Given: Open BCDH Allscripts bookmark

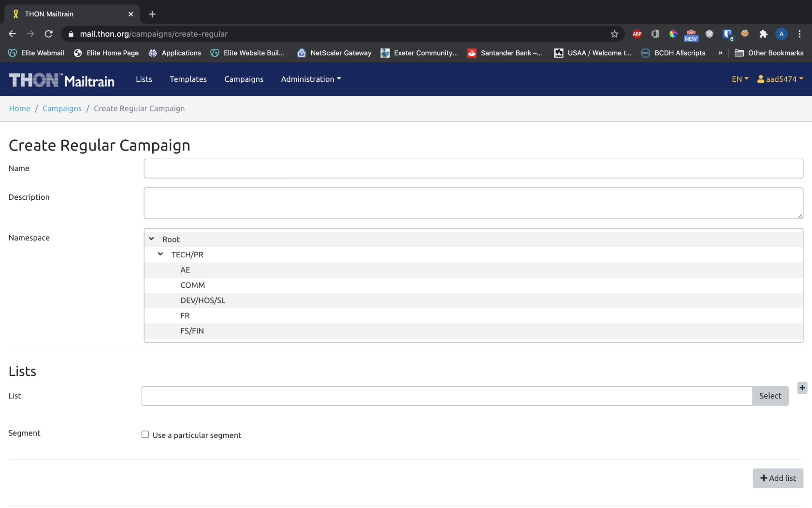Looking at the screenshot, I should pyautogui.click(x=673, y=53).
